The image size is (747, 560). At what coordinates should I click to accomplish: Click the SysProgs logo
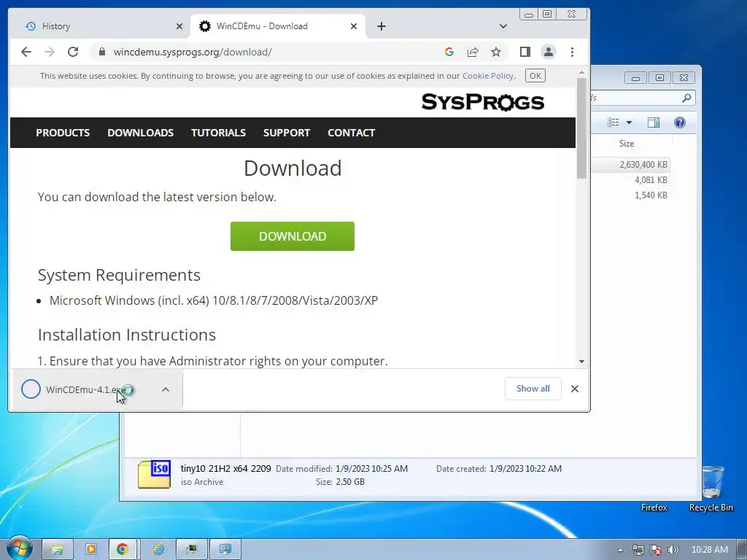[x=483, y=102]
